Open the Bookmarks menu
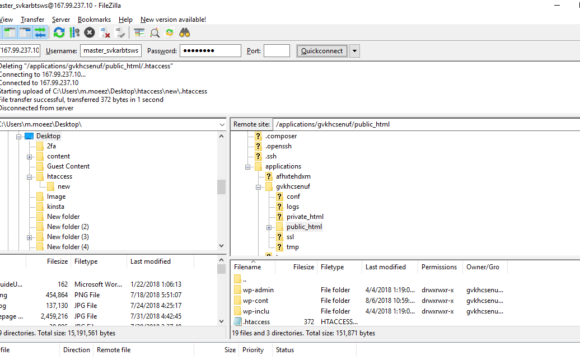This screenshot has width=580, height=360. click(x=94, y=19)
